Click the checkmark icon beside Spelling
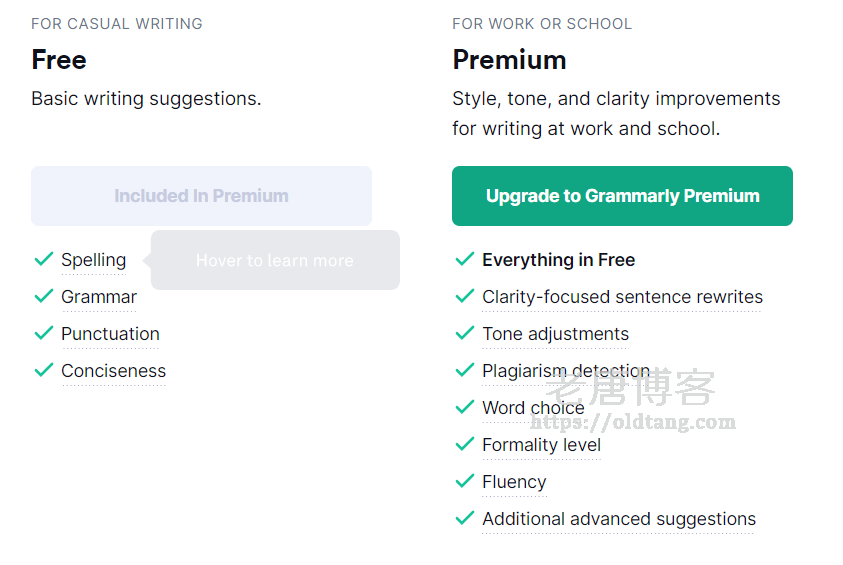The width and height of the screenshot is (843, 565). 43,259
